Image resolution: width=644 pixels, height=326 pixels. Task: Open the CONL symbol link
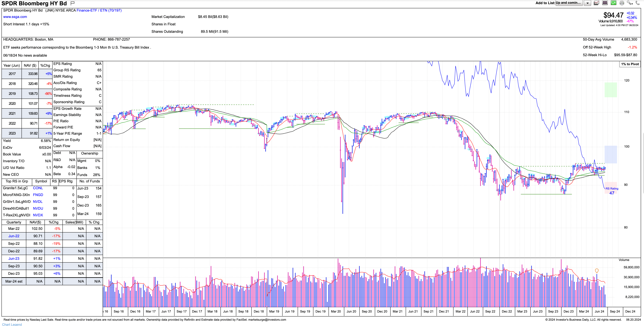pyautogui.click(x=38, y=188)
